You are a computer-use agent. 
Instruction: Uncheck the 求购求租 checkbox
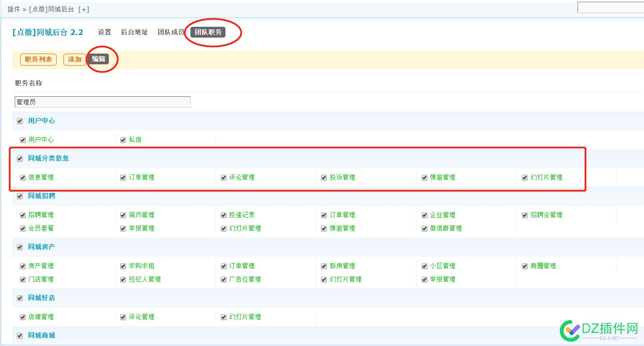point(123,266)
